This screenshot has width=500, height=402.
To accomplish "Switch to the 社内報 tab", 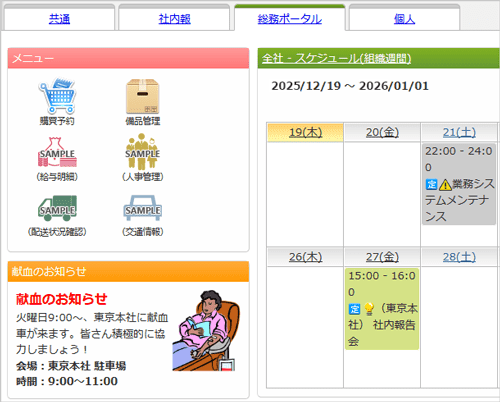I will coord(175,19).
